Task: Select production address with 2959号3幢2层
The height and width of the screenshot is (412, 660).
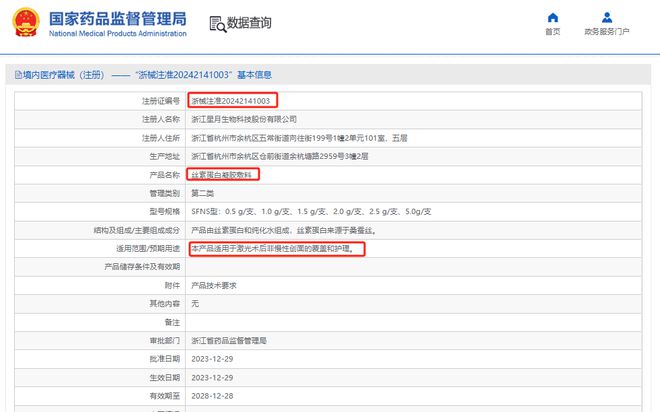Action: click(279, 156)
